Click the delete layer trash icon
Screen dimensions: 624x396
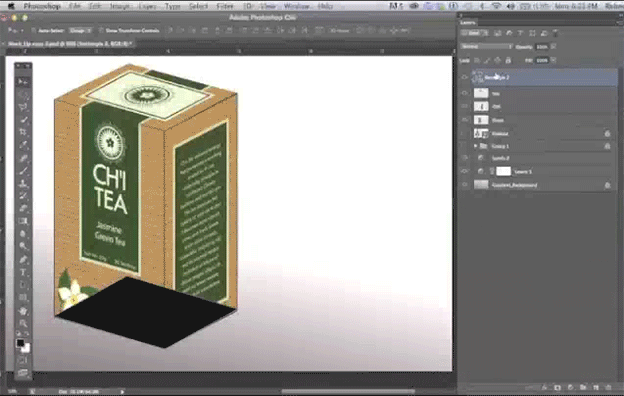point(608,387)
